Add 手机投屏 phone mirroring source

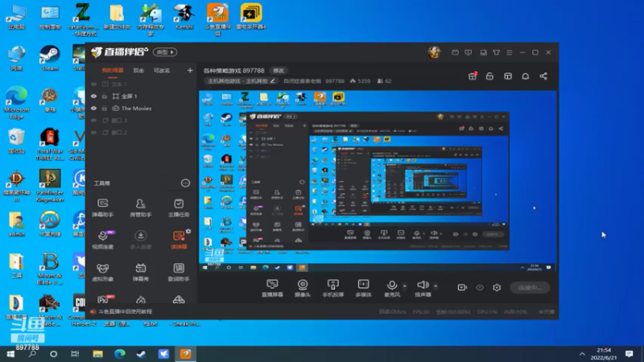(333, 288)
